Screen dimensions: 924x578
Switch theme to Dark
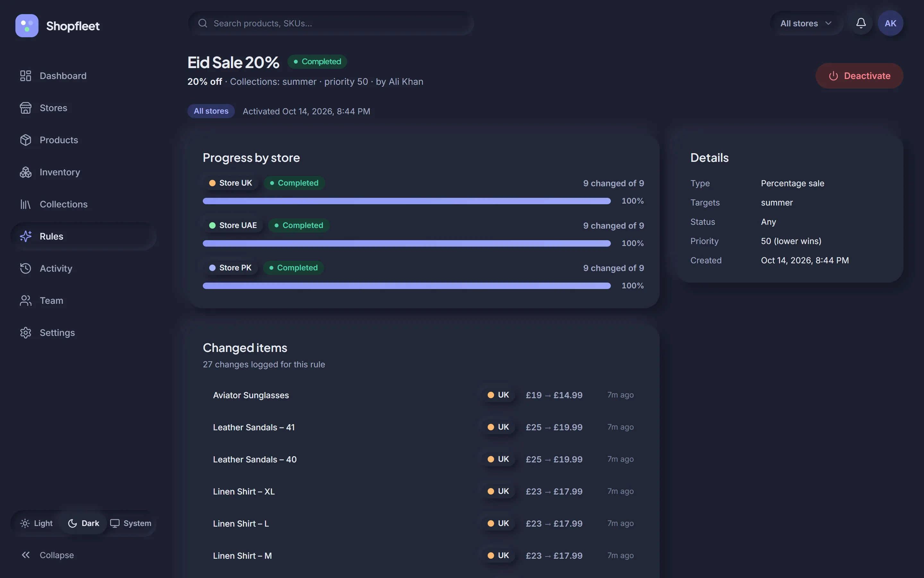(84, 523)
